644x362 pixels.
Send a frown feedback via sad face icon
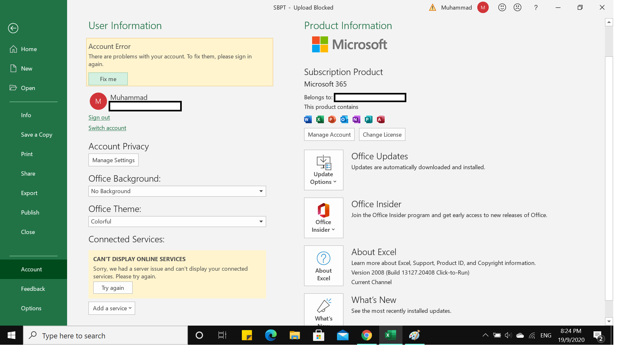point(517,7)
